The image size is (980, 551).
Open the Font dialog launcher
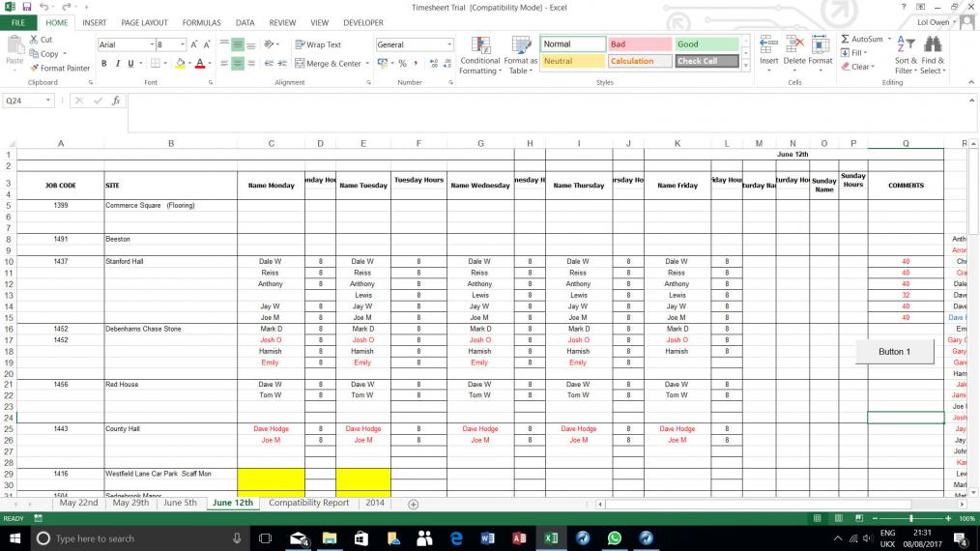coord(211,82)
